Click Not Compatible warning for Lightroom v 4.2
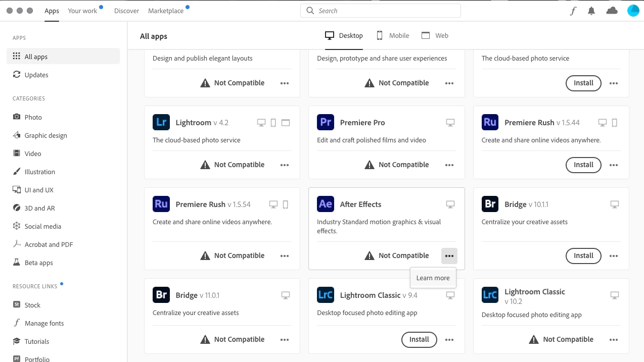The height and width of the screenshot is (362, 644). click(x=233, y=165)
